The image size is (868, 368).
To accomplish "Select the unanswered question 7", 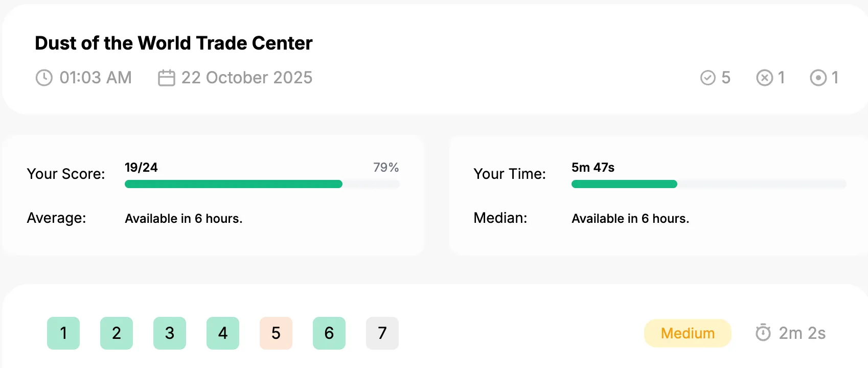I will click(x=382, y=333).
